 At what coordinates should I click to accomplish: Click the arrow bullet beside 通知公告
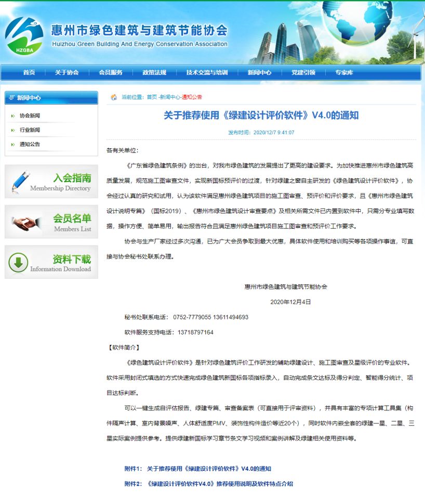coord(13,145)
